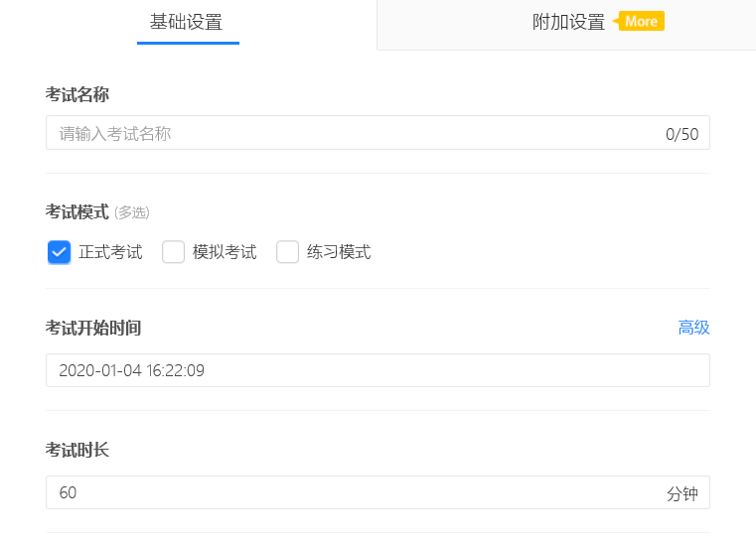The image size is (756, 541).
Task: Click the 模拟考试 option label text
Action: point(225,252)
